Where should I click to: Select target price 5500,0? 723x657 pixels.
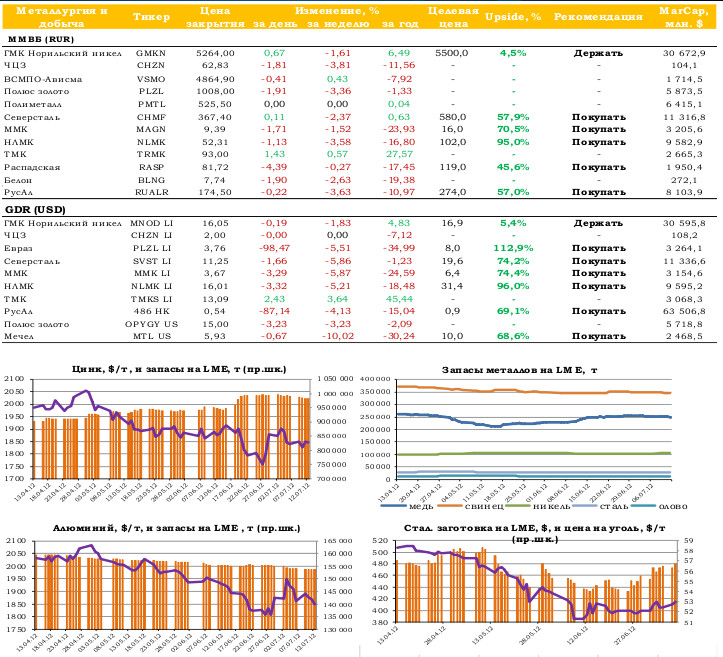click(x=451, y=53)
